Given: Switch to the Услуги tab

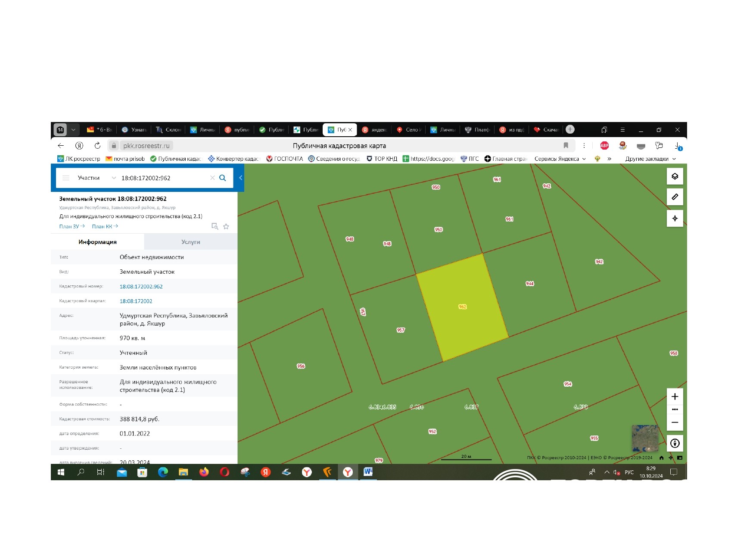Looking at the screenshot, I should click(x=190, y=242).
